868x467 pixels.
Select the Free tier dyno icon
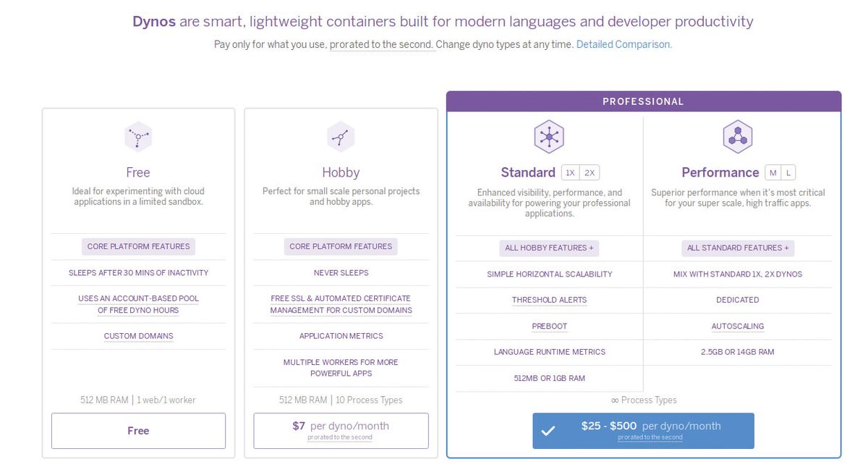click(x=137, y=136)
